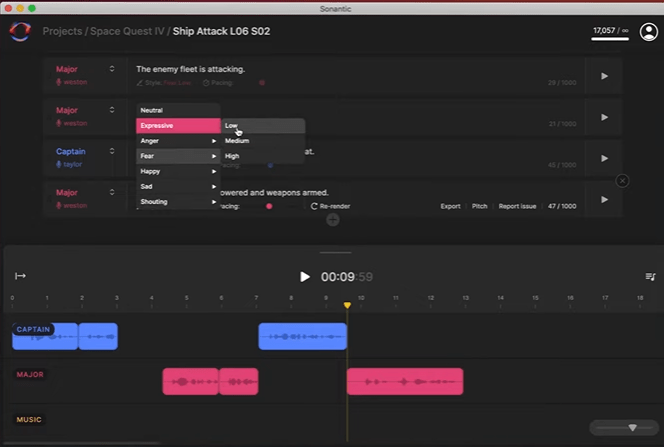Click the yellow playhead marker
Viewport: 664px width, 447px height.
click(x=347, y=305)
